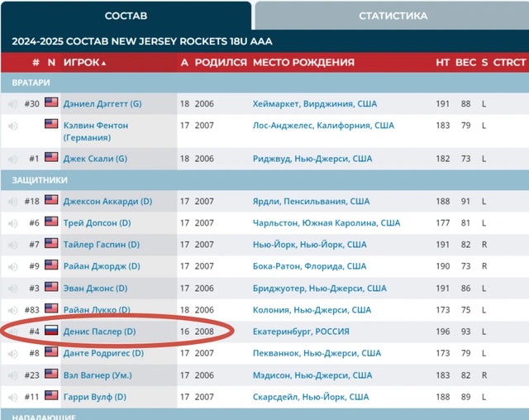
Task: Play pronunciation for Гарри Вулф
Action: click(12, 396)
